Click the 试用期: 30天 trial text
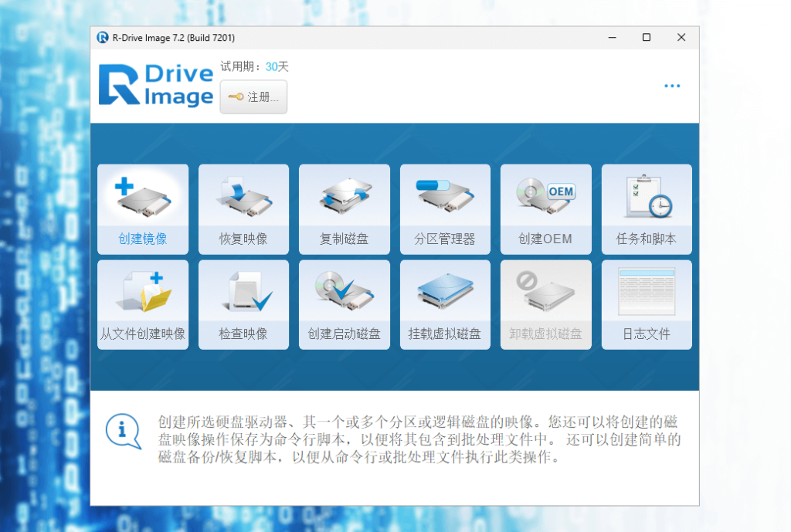 click(254, 66)
